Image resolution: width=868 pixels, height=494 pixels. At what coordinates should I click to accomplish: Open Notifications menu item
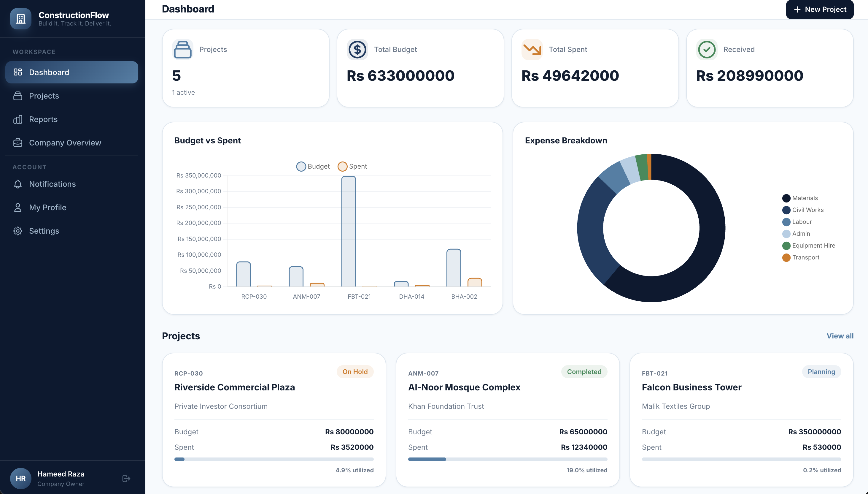tap(72, 184)
